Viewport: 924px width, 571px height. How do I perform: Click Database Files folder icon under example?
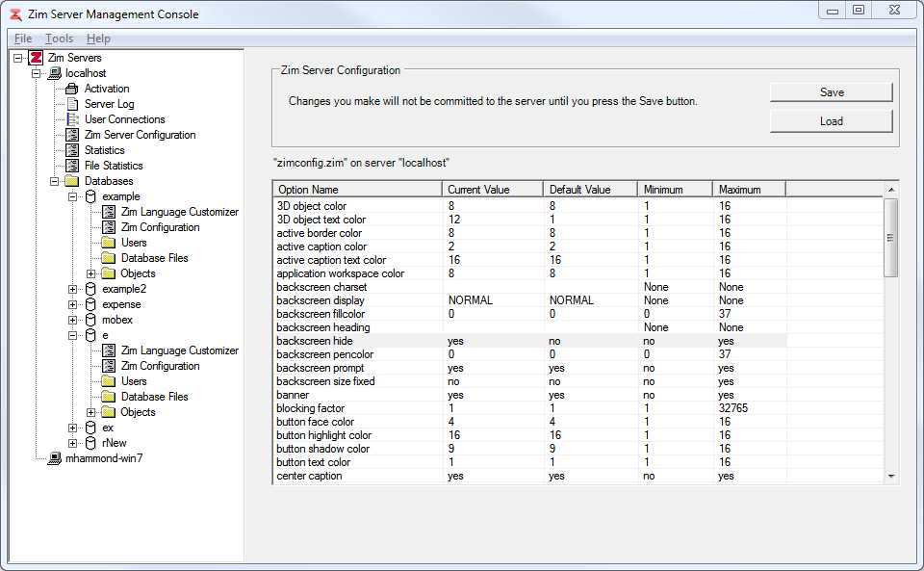click(109, 257)
